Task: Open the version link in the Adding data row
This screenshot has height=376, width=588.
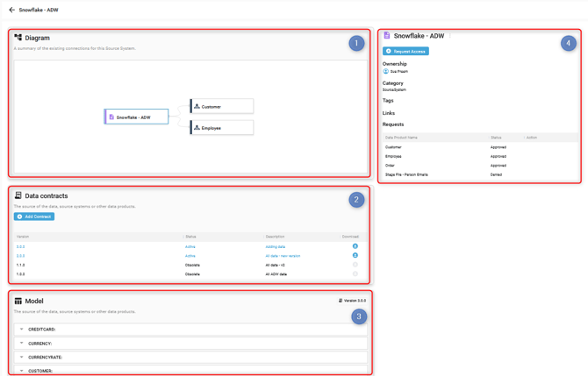Action: pos(21,247)
